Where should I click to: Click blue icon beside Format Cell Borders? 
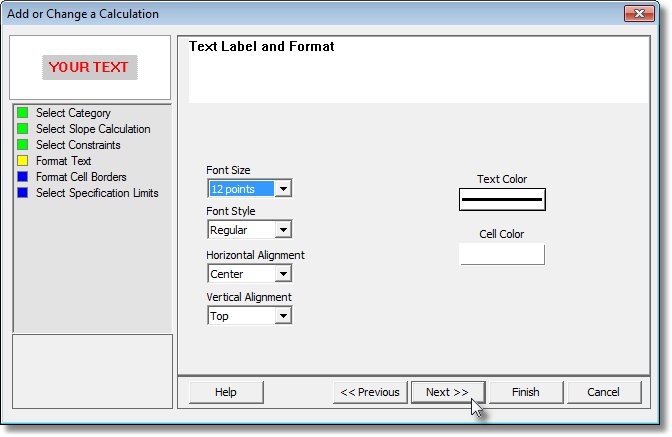click(23, 177)
